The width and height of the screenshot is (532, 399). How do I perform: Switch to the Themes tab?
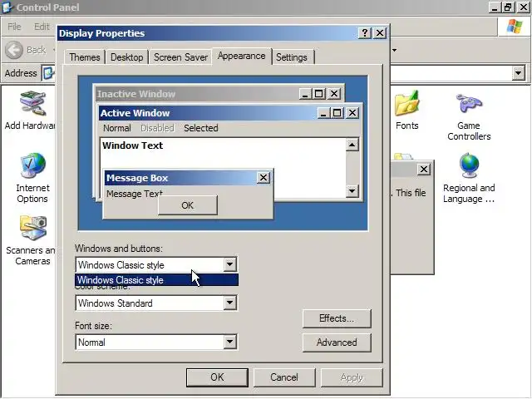(x=85, y=57)
